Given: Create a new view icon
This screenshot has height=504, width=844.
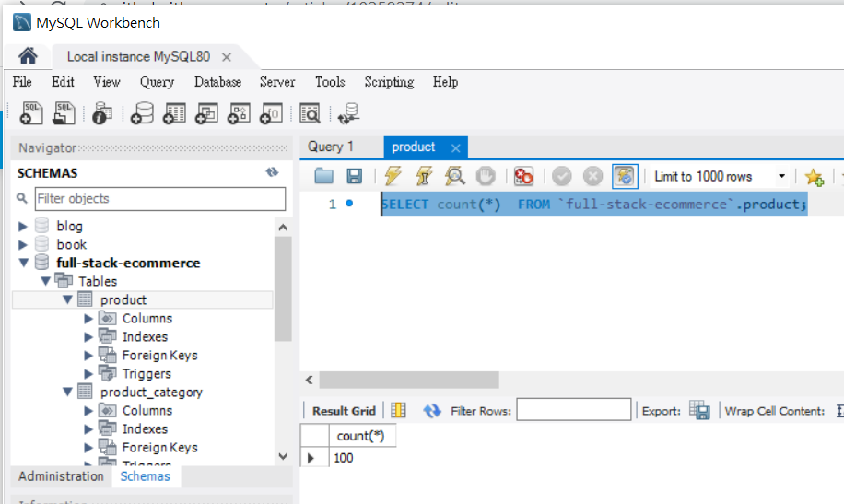Looking at the screenshot, I should pos(206,113).
